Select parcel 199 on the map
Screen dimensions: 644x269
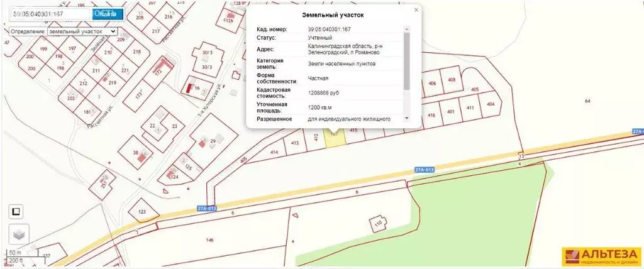click(x=43, y=49)
